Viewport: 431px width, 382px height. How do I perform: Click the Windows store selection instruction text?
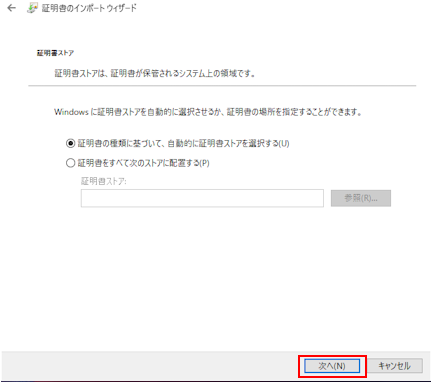click(x=208, y=112)
